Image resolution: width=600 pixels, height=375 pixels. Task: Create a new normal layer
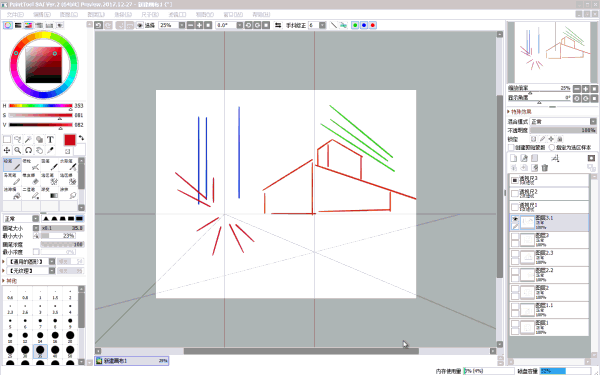pos(514,158)
